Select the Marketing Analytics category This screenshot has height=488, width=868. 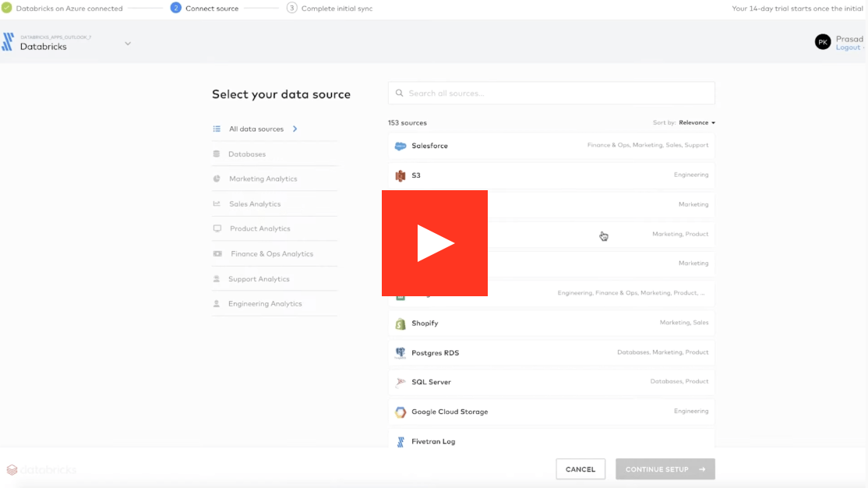click(263, 179)
